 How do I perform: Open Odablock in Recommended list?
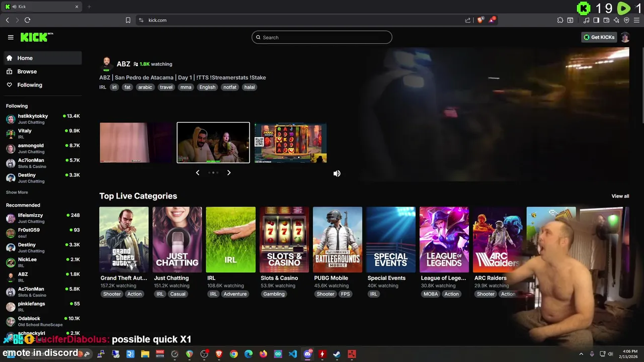(43, 321)
